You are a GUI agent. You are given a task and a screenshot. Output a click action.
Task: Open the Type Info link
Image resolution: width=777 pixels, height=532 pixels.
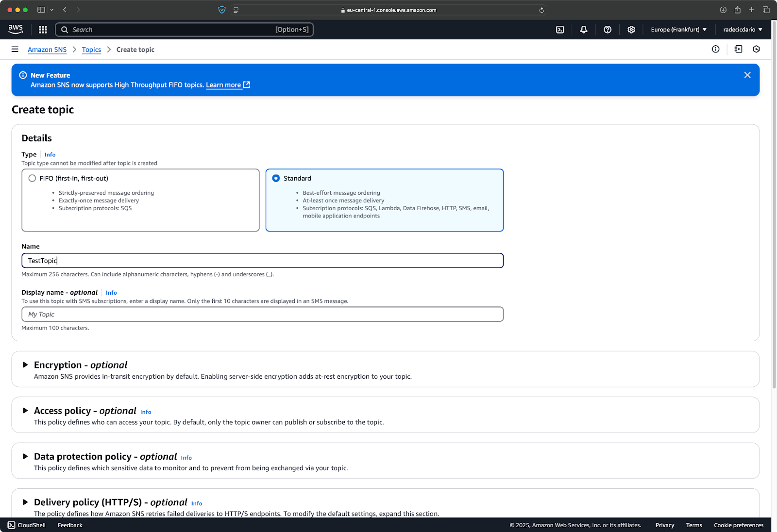tap(50, 155)
